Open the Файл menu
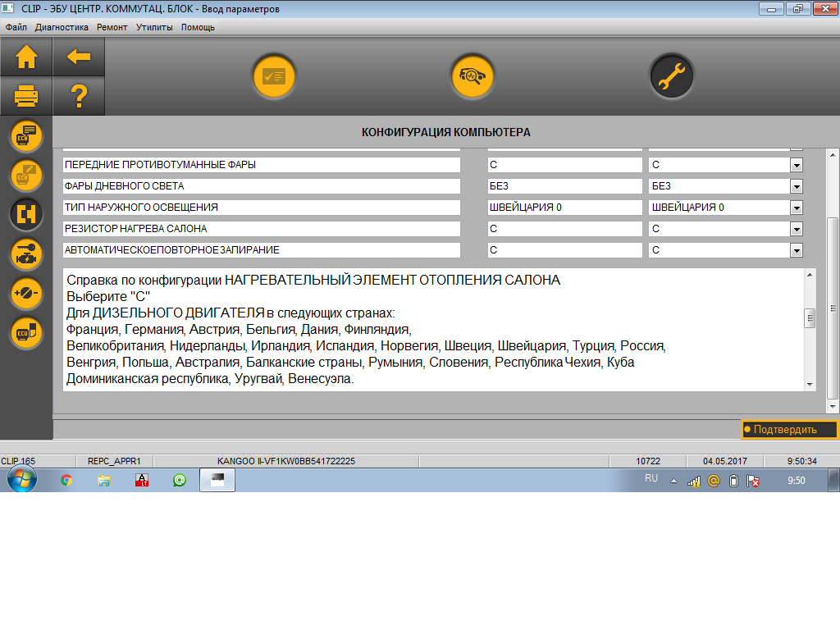This screenshot has width=840, height=630. (x=16, y=27)
